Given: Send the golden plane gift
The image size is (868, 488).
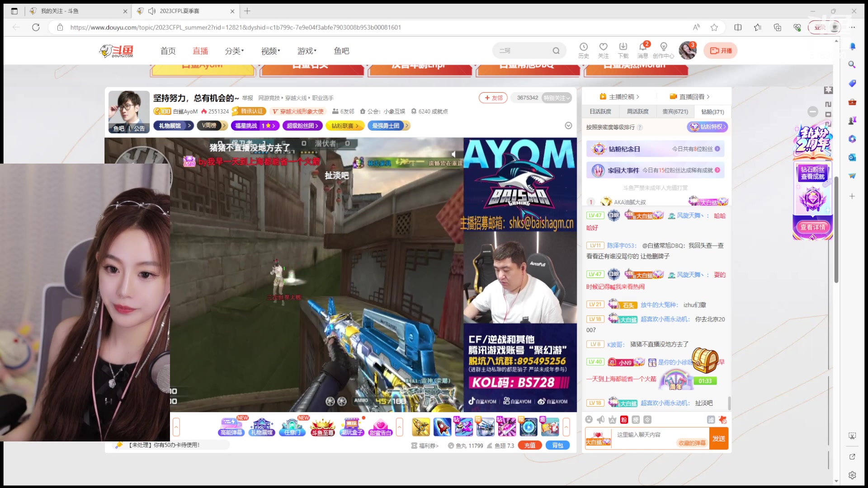Looking at the screenshot, I should point(421,427).
